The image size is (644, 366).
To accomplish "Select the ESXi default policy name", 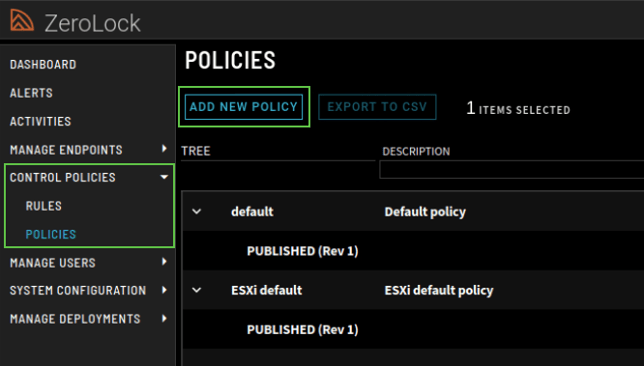I will point(267,290).
